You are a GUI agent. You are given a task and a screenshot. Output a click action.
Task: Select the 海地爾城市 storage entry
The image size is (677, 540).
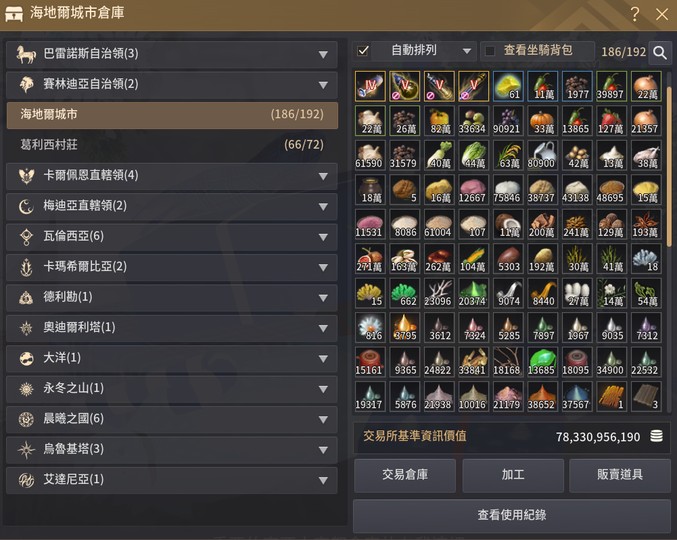coord(172,114)
